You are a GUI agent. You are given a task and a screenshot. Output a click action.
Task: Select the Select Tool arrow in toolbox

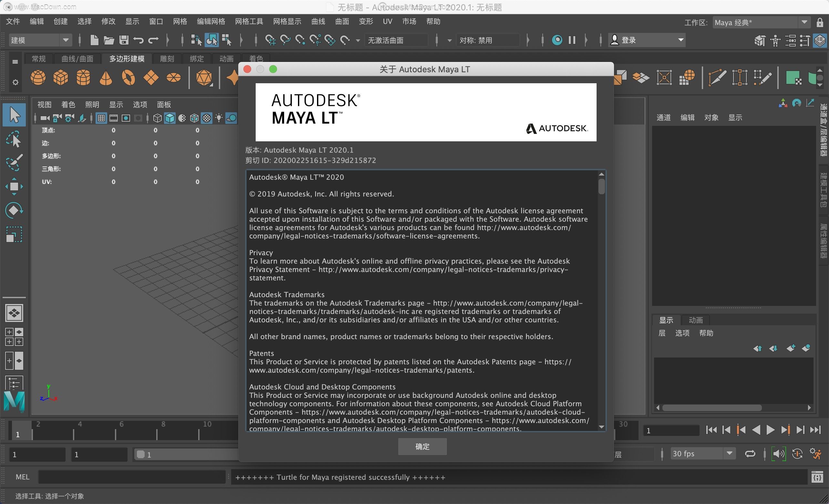coord(14,115)
